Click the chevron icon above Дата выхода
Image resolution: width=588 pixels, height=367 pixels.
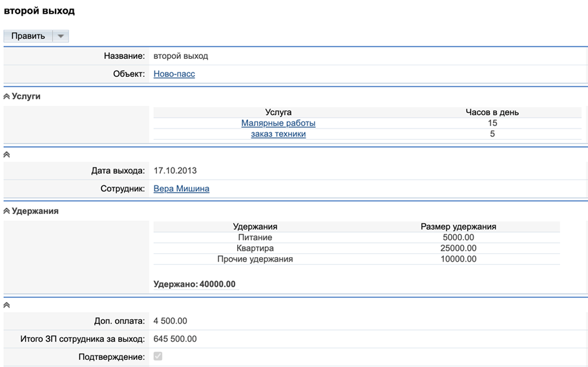[7, 155]
